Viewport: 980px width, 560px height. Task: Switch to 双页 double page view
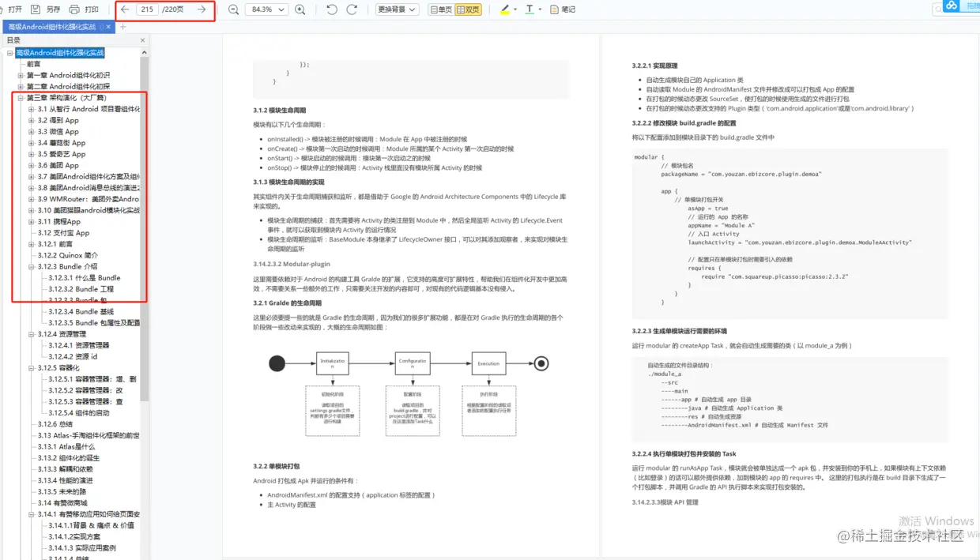pyautogui.click(x=468, y=9)
